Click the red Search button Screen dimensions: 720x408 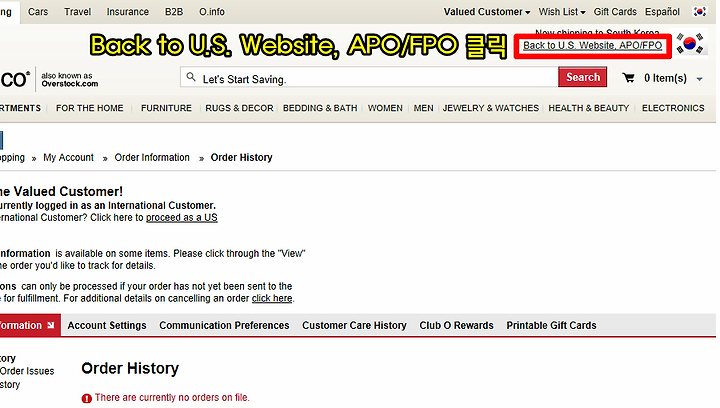click(x=582, y=77)
